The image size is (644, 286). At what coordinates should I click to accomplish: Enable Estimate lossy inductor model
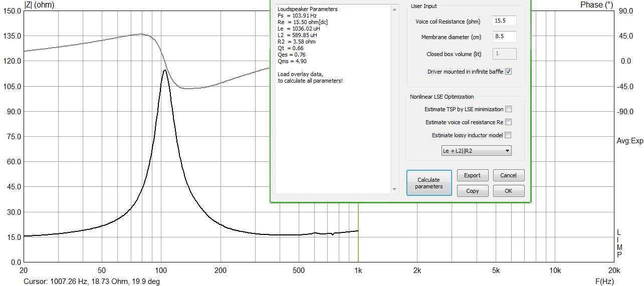tap(508, 135)
